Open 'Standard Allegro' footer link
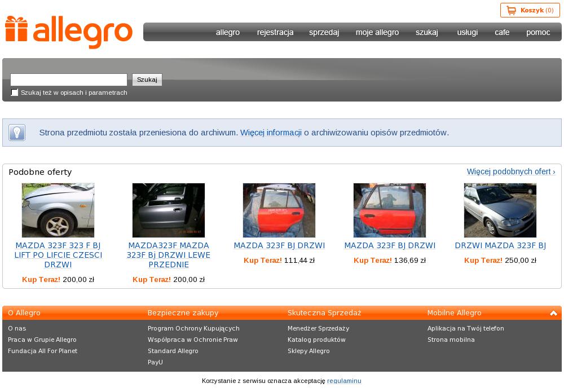The image size is (564, 392). coord(173,351)
